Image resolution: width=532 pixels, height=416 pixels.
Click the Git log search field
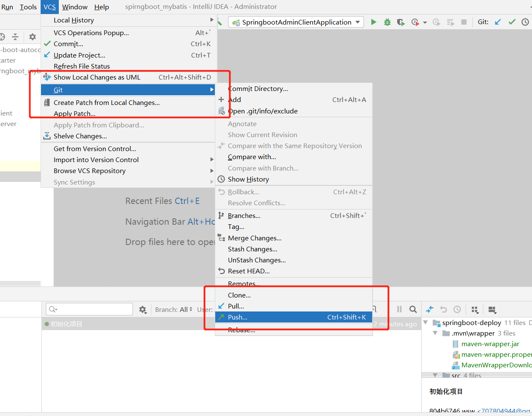[x=90, y=309]
